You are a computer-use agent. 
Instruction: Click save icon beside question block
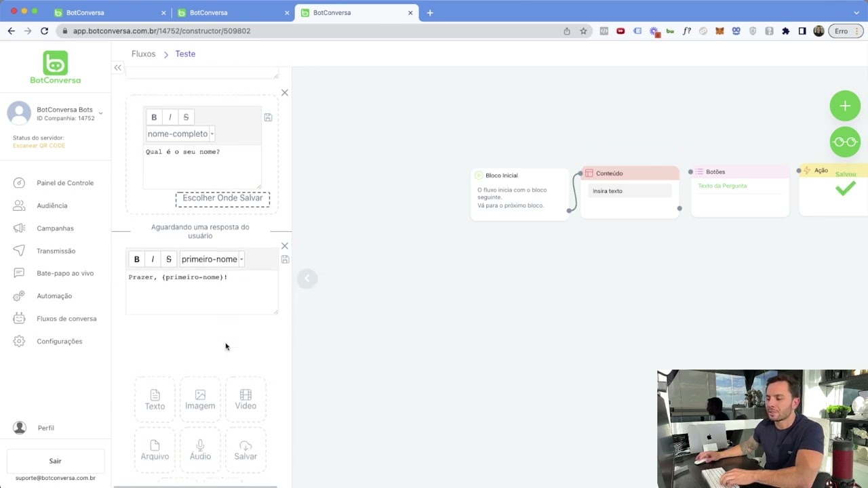coord(268,117)
